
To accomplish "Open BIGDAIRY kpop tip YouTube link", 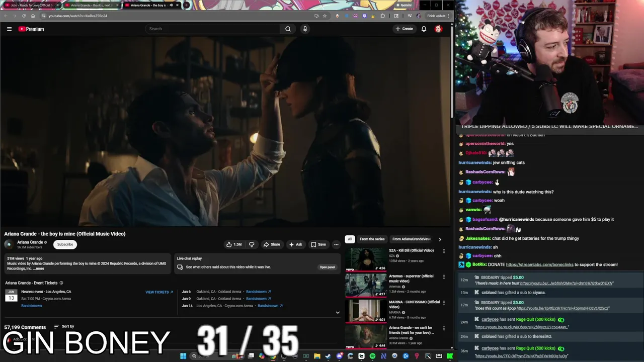I will click(x=562, y=308).
